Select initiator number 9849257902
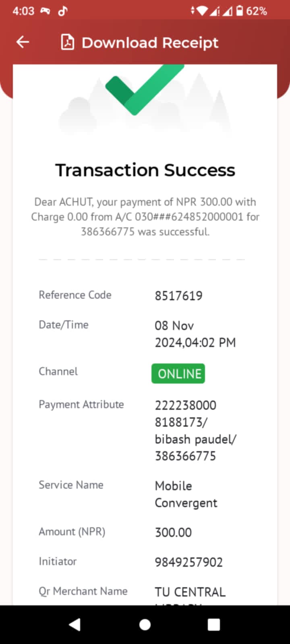This screenshot has height=644, width=290. point(188,562)
